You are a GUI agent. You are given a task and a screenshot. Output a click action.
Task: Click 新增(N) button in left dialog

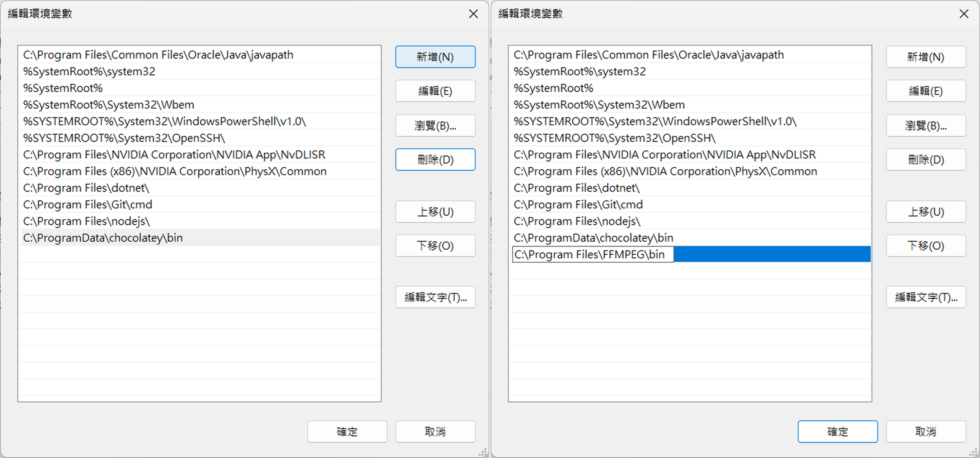click(x=435, y=57)
